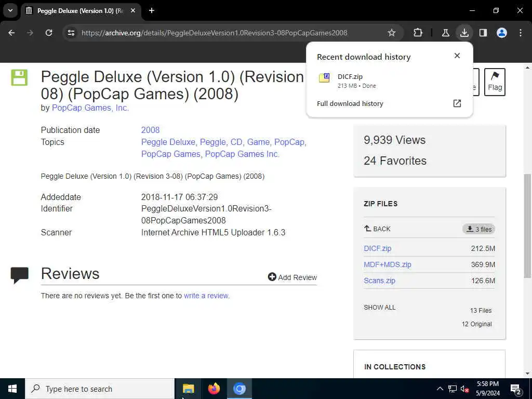
Task: Open Chrome Labs flask icon
Action: pyautogui.click(x=445, y=33)
